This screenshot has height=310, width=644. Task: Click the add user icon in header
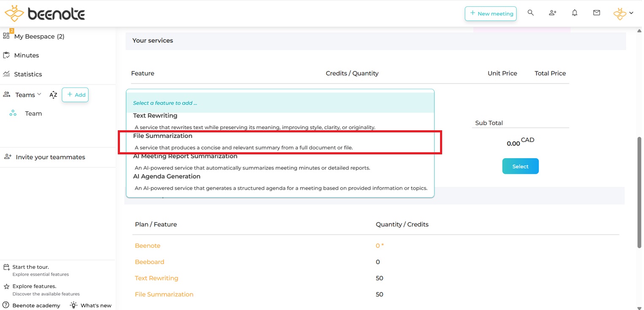pyautogui.click(x=552, y=13)
